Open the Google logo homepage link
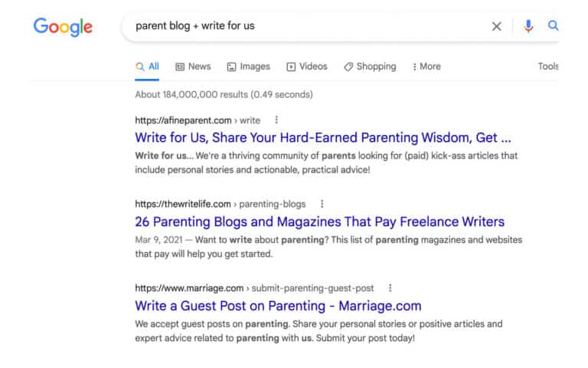 63,27
